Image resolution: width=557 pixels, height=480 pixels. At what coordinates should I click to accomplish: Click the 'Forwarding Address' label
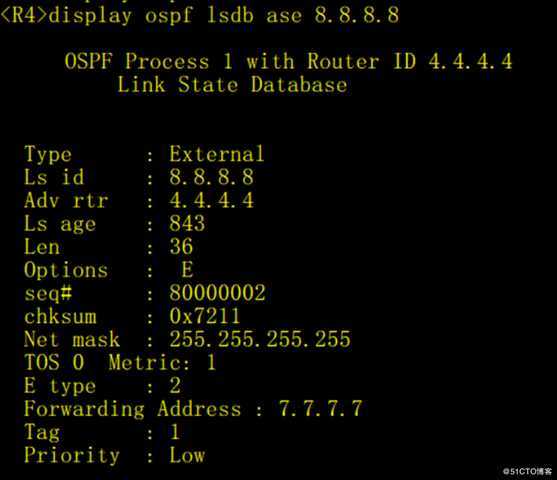(x=133, y=409)
